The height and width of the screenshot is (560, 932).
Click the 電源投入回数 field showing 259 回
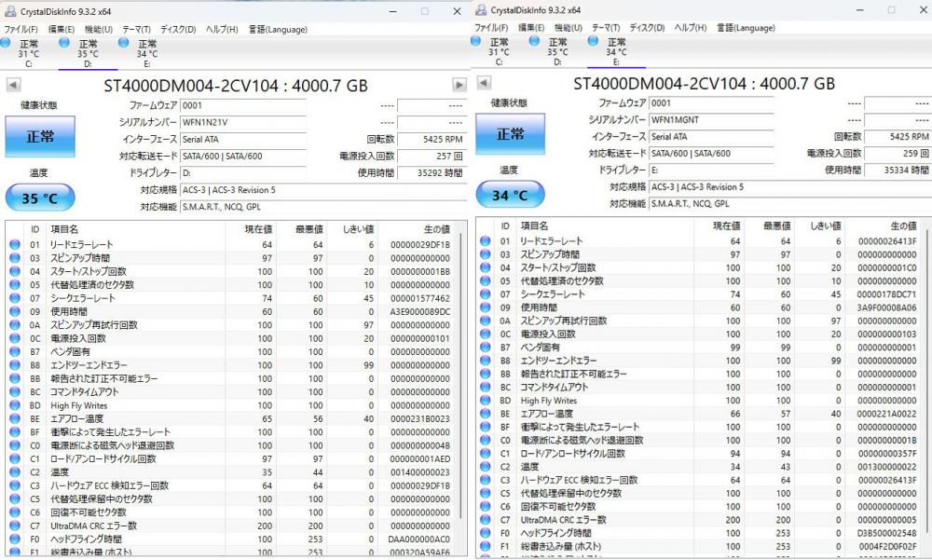(x=897, y=154)
